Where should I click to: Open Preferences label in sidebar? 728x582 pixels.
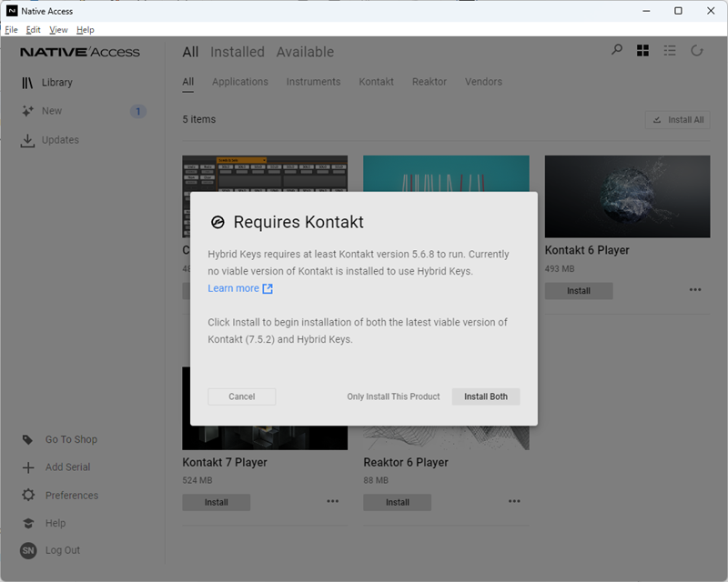pos(72,496)
